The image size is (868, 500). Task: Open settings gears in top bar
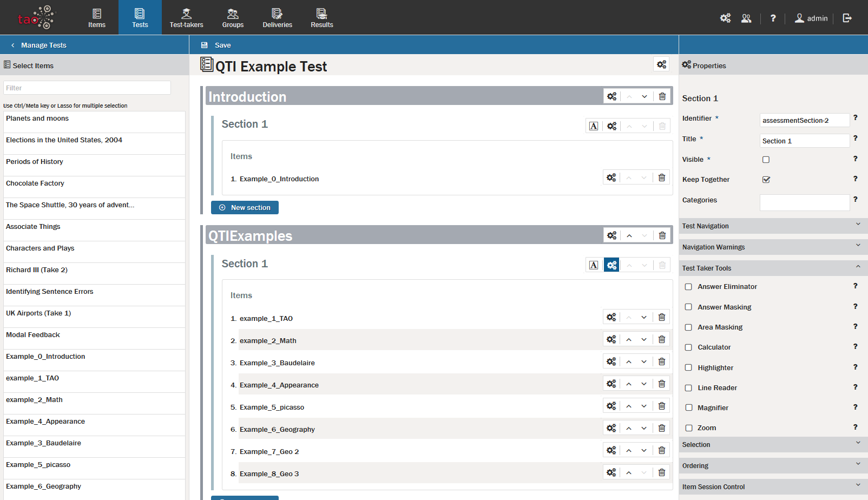tap(725, 18)
